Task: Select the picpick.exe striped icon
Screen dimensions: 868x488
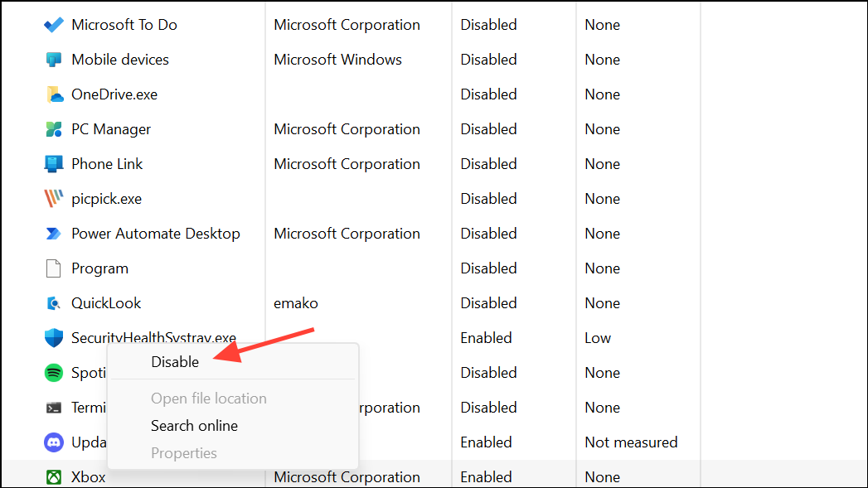Action: 54,199
